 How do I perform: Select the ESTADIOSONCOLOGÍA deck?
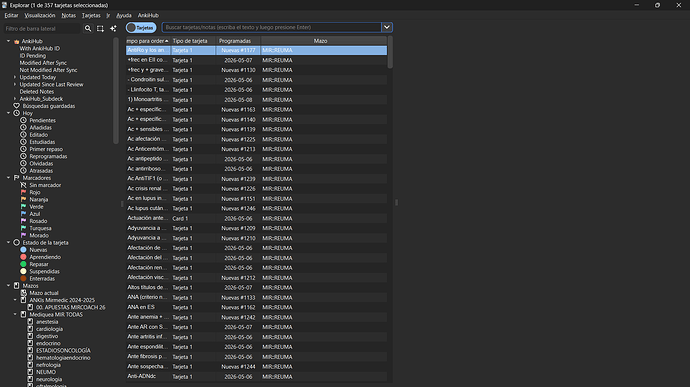tap(63, 350)
